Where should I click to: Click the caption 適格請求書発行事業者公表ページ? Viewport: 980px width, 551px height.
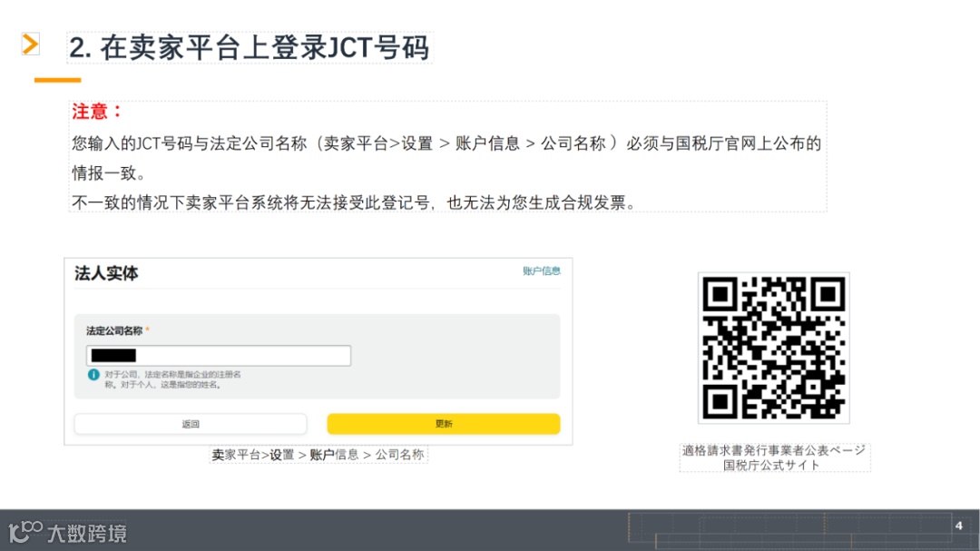click(774, 450)
